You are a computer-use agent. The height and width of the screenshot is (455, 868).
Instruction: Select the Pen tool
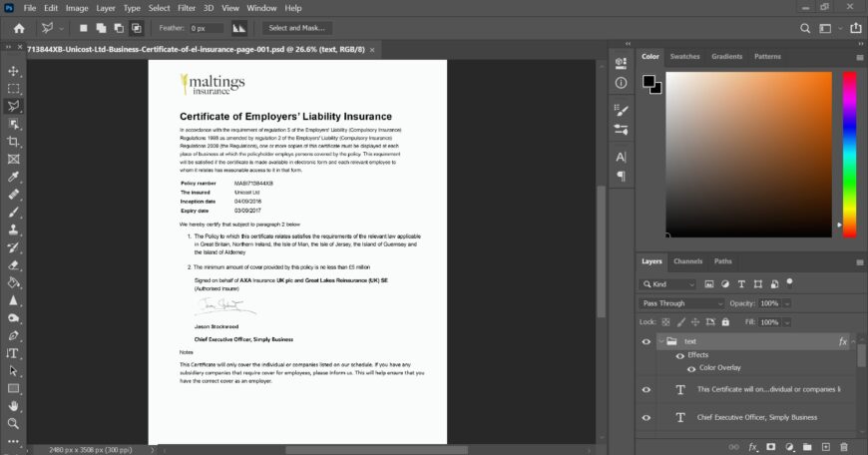tap(13, 335)
